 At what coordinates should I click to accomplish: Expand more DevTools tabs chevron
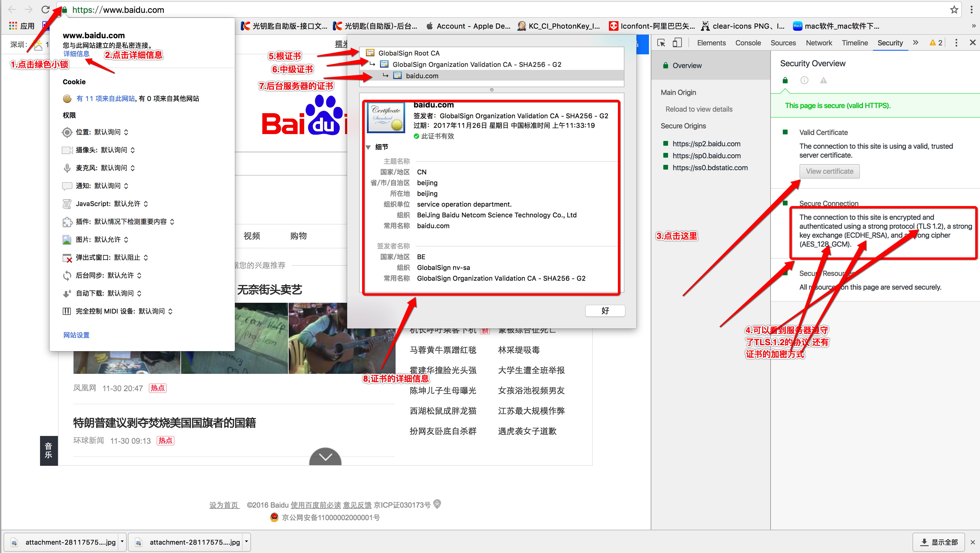[916, 43]
